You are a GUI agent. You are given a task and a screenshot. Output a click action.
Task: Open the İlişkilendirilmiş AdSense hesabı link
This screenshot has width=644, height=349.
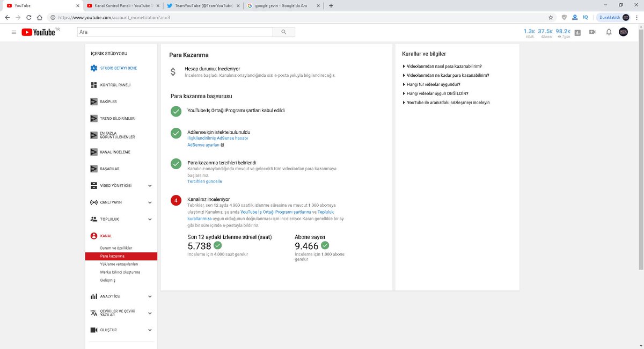217,138
